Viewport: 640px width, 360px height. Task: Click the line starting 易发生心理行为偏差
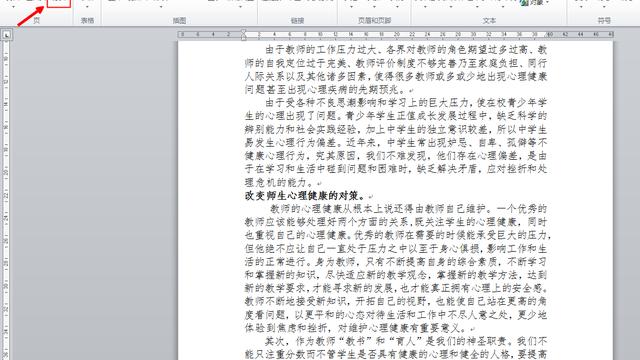(396, 142)
